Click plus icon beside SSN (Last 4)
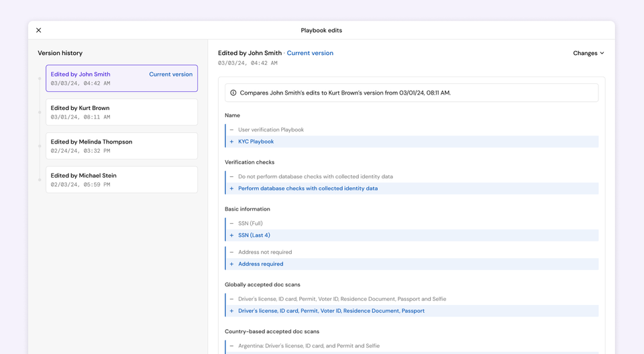Viewport: 644px width, 354px height. point(232,235)
